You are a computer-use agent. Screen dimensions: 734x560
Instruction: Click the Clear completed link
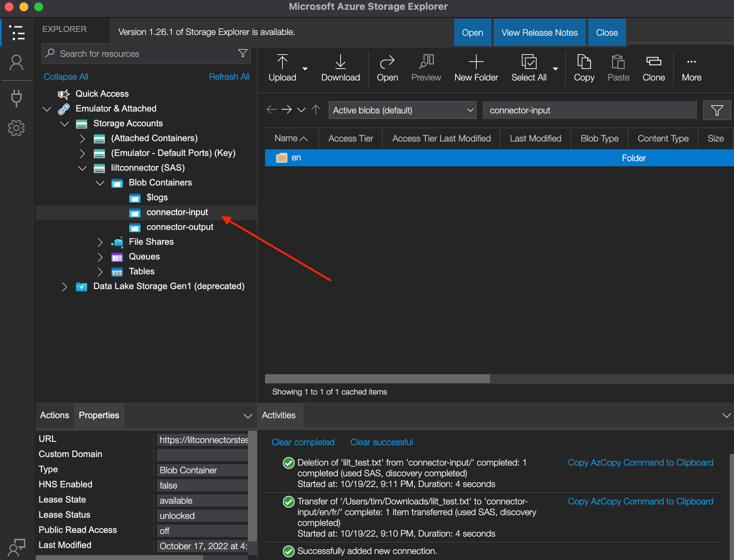coord(303,442)
